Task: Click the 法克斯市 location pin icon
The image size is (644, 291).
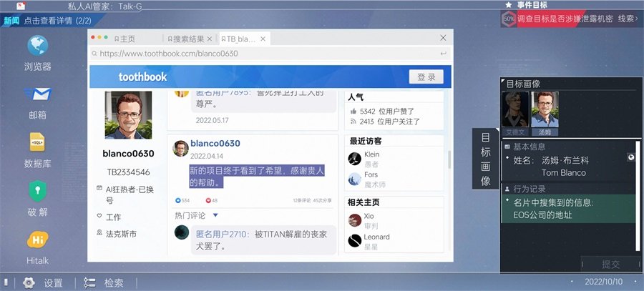Action: (99, 232)
